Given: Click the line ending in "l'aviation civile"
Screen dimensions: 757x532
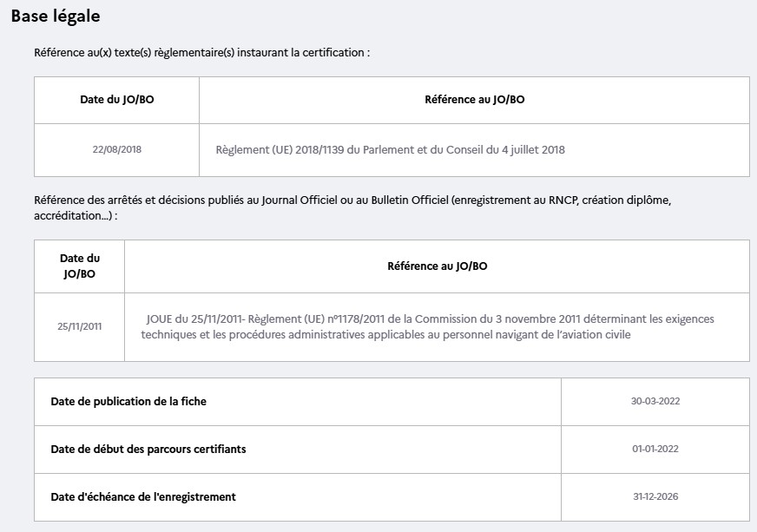Looking at the screenshot, I should pyautogui.click(x=385, y=334).
